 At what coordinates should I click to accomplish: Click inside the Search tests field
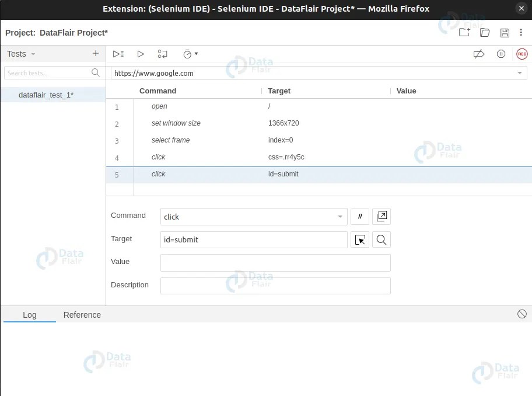click(x=47, y=72)
